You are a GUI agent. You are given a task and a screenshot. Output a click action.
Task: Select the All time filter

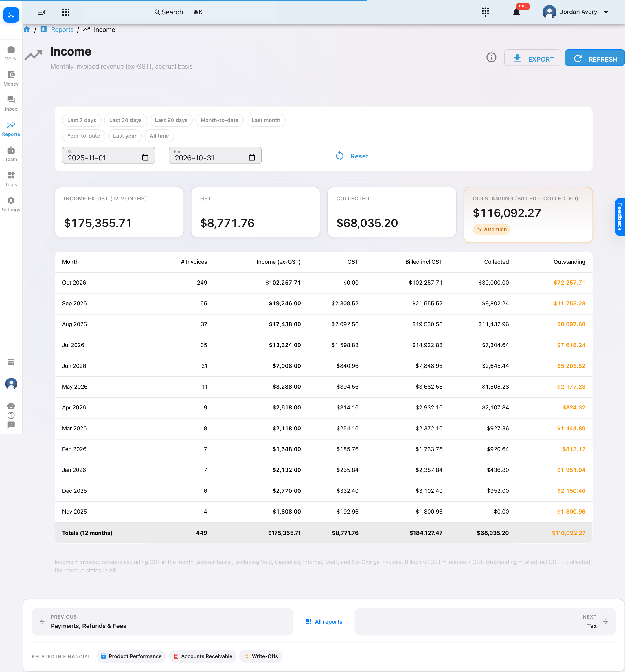point(159,136)
